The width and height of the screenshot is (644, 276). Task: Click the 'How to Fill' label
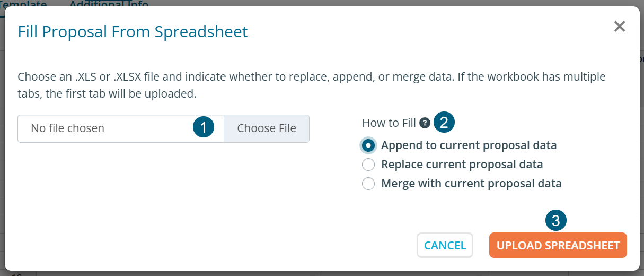(389, 123)
